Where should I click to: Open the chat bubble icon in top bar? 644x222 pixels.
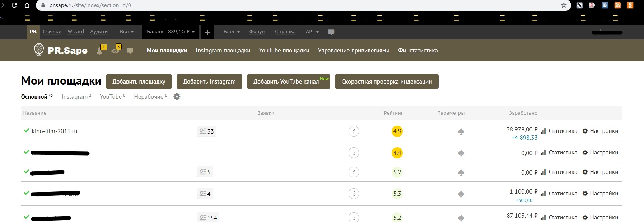point(331,32)
